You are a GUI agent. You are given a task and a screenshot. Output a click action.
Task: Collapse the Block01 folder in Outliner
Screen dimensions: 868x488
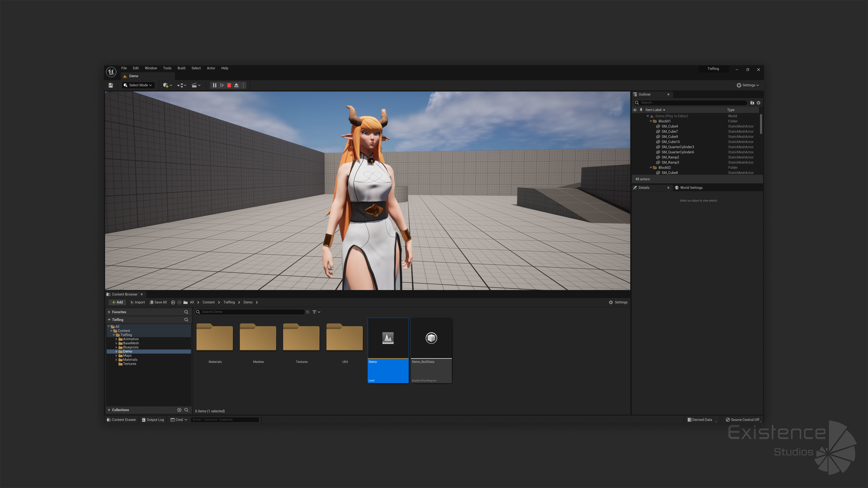point(651,121)
